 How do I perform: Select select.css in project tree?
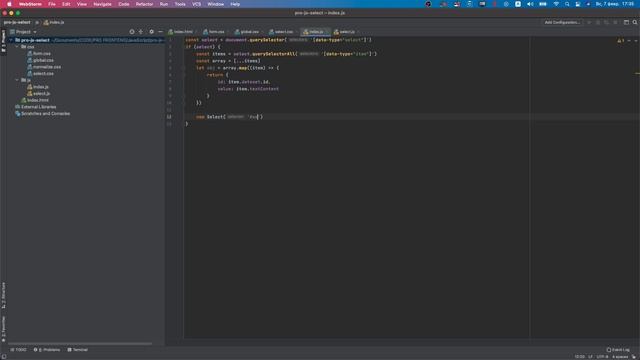[40, 74]
